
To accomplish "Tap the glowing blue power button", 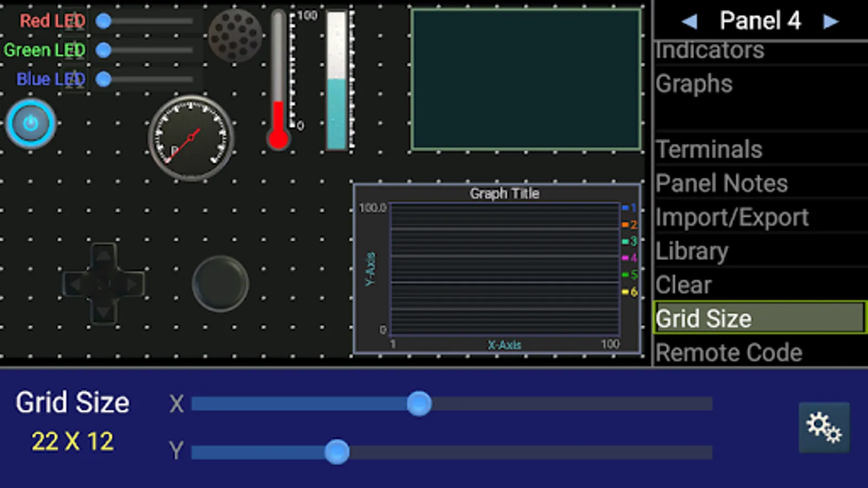I will 30,124.
